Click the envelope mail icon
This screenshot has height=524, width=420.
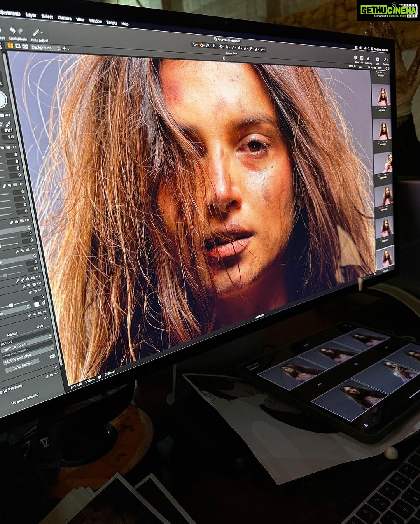[x=52, y=356]
